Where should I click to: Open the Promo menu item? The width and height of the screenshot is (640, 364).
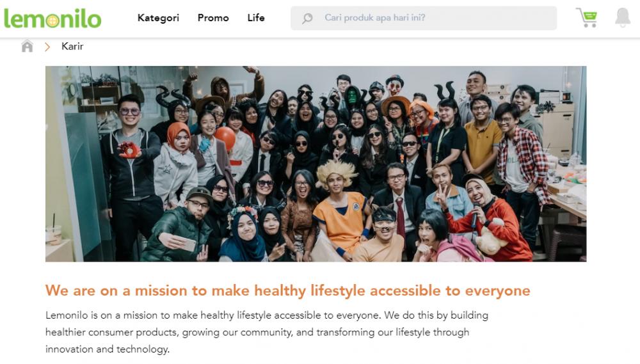point(213,18)
